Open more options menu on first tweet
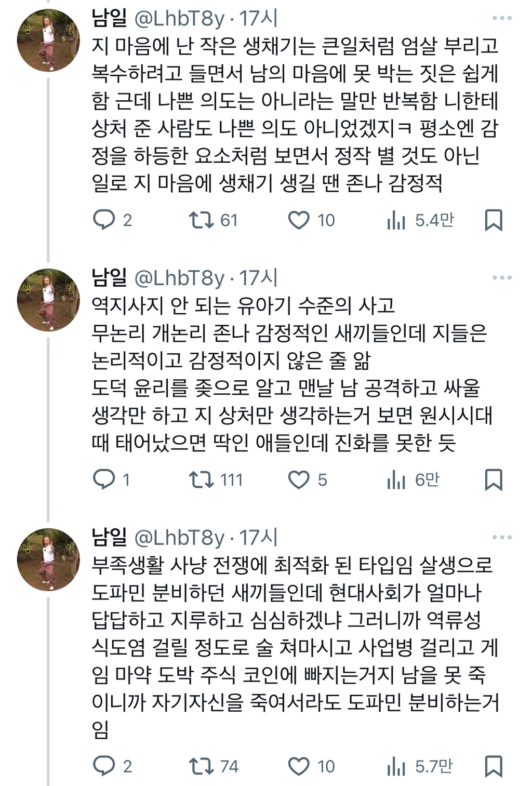 click(x=502, y=18)
